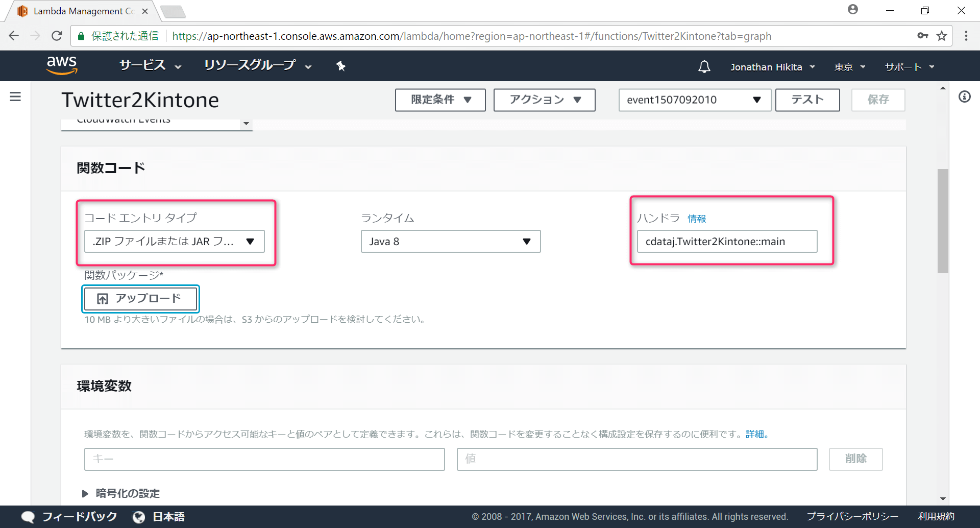Click the ハンドラ input field

pos(727,242)
